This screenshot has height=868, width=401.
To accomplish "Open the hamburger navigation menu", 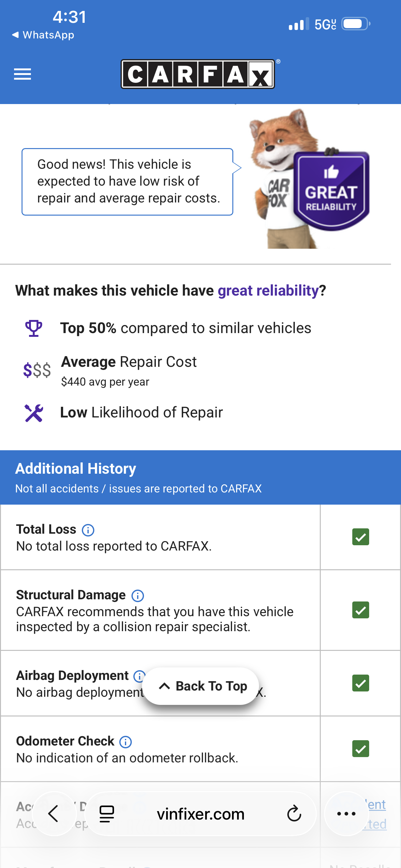I will [22, 74].
